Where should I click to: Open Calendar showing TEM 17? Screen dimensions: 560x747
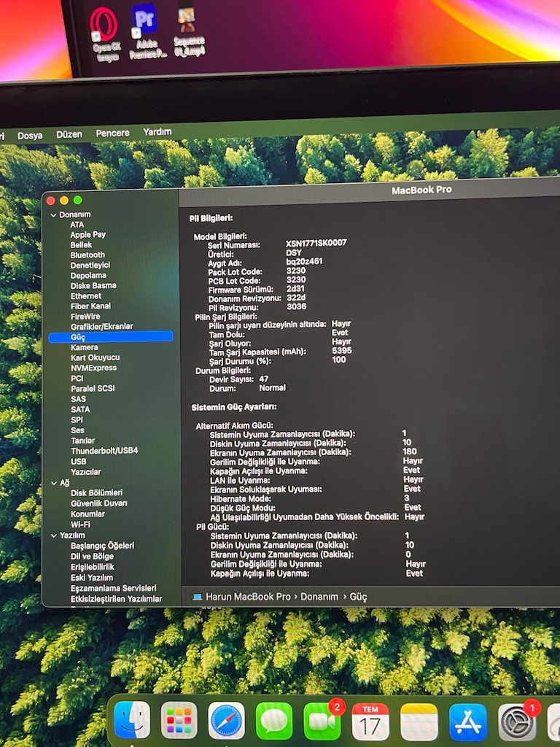(x=370, y=722)
